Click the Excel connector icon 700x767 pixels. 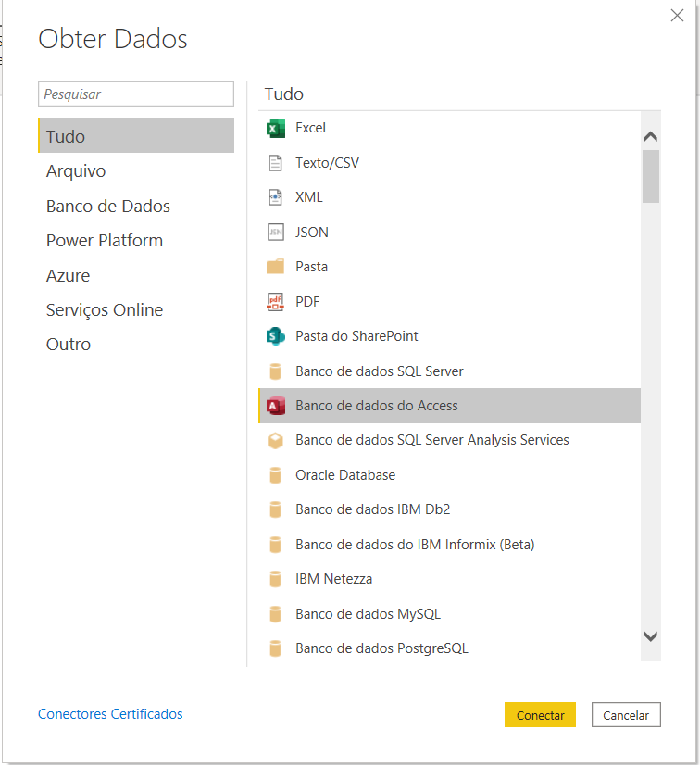coord(276,129)
